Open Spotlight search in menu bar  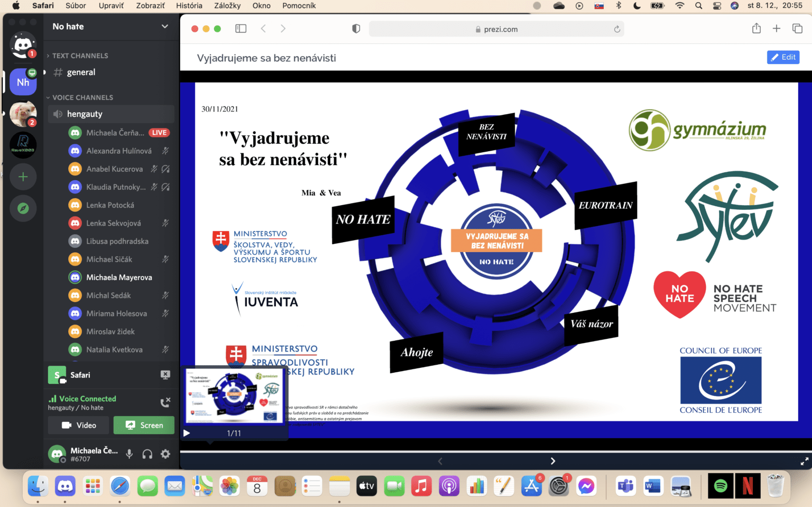point(699,5)
